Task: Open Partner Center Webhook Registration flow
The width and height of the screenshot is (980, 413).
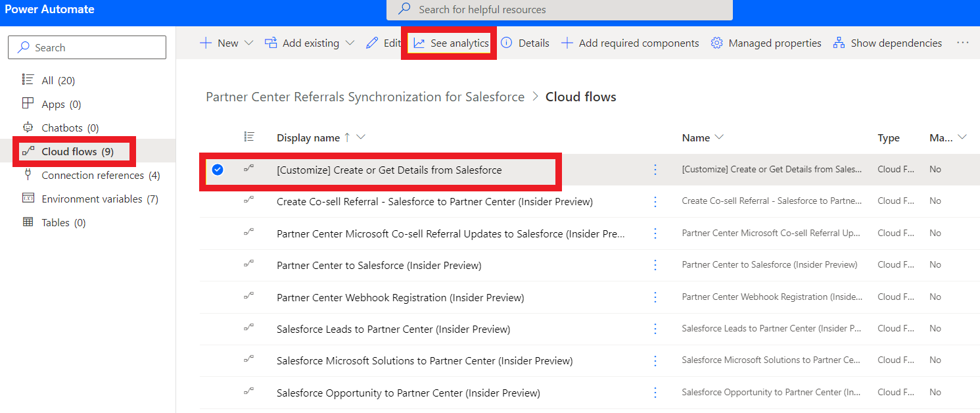Action: (x=400, y=298)
